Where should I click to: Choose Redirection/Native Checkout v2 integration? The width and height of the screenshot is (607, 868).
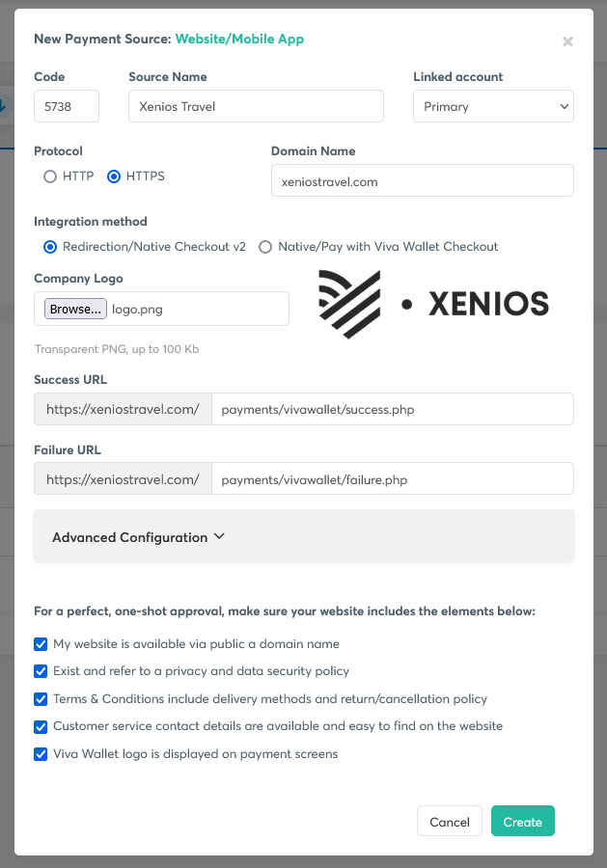[51, 247]
